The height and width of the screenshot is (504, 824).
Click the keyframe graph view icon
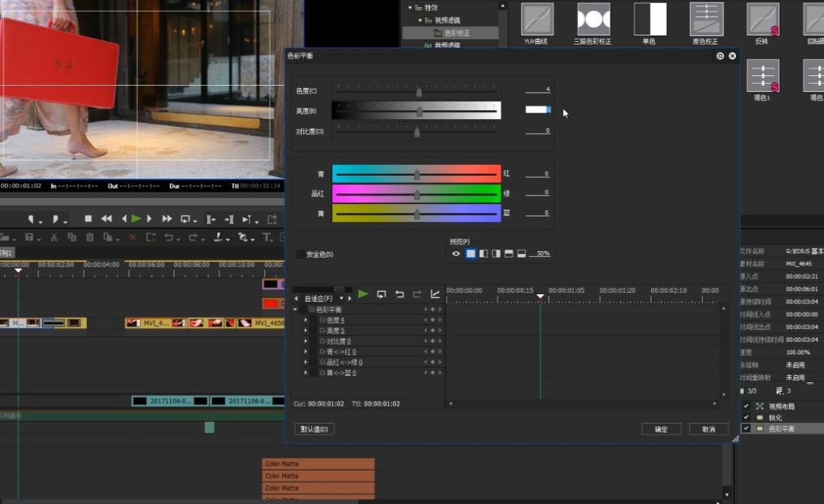pos(435,294)
